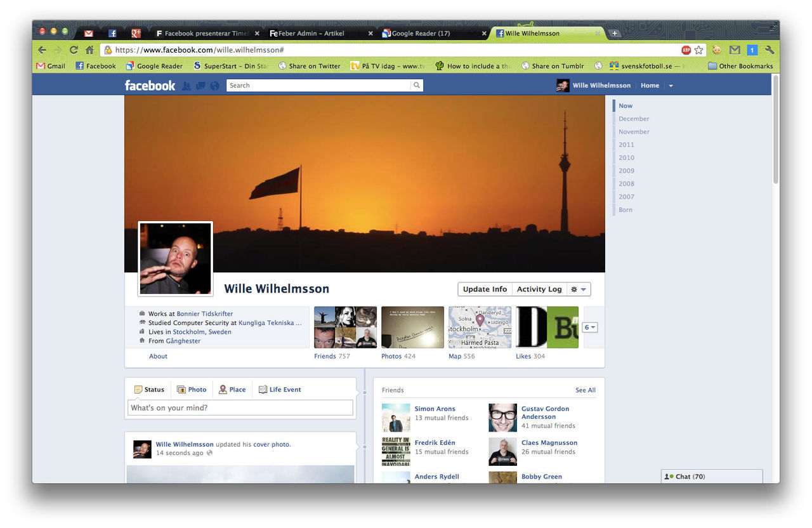The image size is (812, 528).
Task: Jump to 2011 in the timeline navigator
Action: click(626, 145)
